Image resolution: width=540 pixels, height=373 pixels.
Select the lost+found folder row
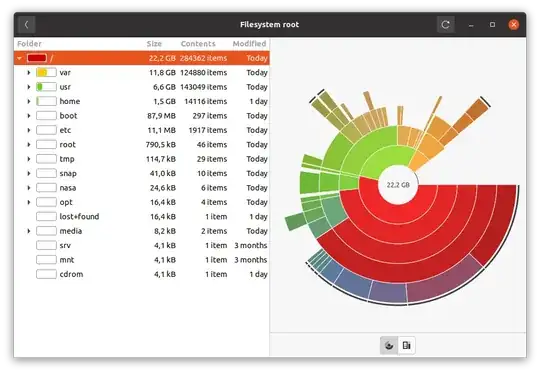(142, 217)
